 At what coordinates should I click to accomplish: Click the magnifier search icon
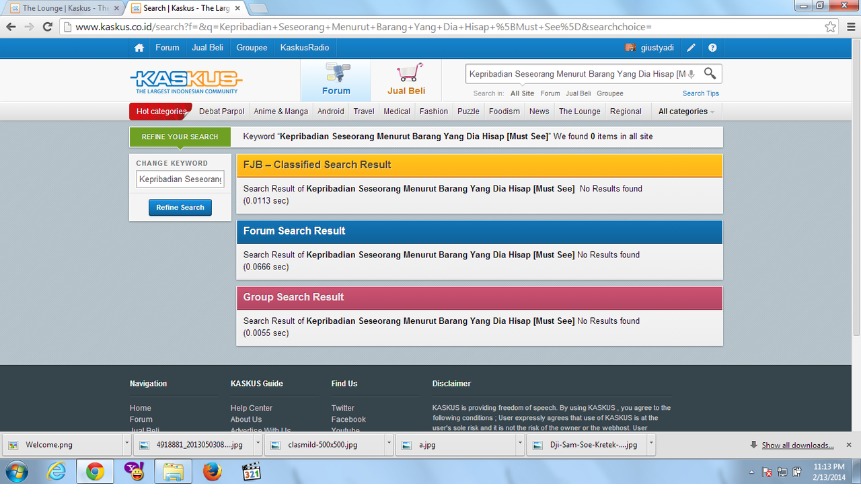pyautogui.click(x=710, y=73)
